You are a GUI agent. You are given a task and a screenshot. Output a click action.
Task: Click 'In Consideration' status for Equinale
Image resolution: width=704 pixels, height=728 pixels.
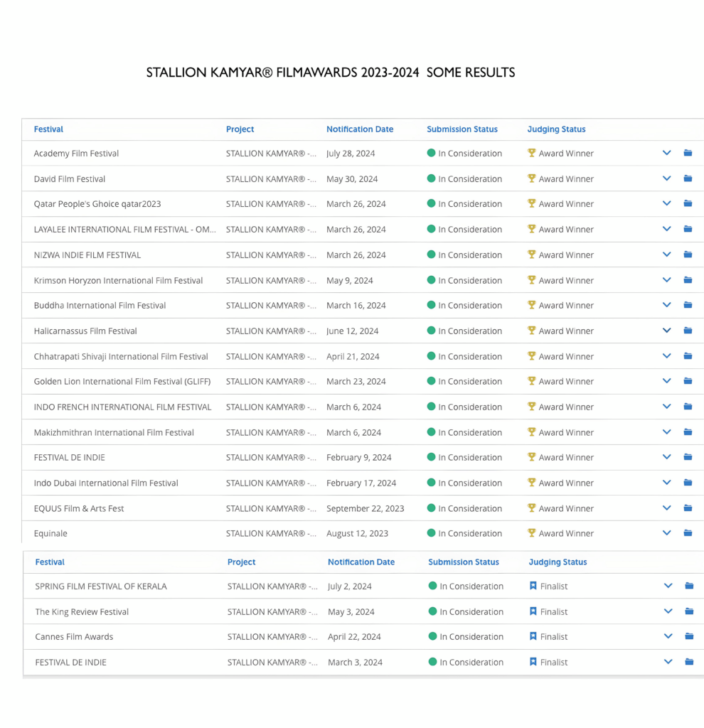[x=470, y=533]
